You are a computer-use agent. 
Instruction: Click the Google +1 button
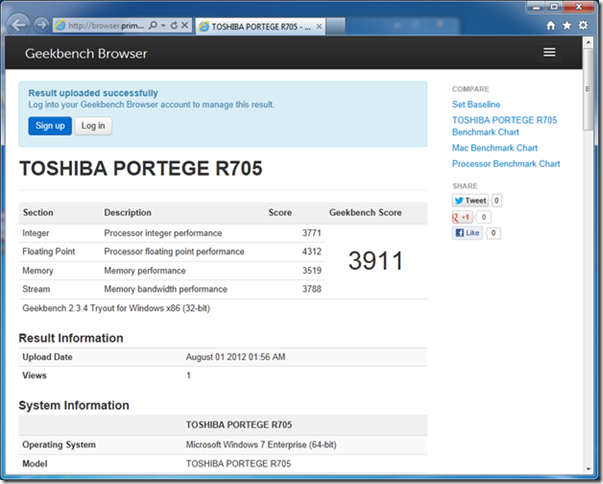click(x=462, y=217)
